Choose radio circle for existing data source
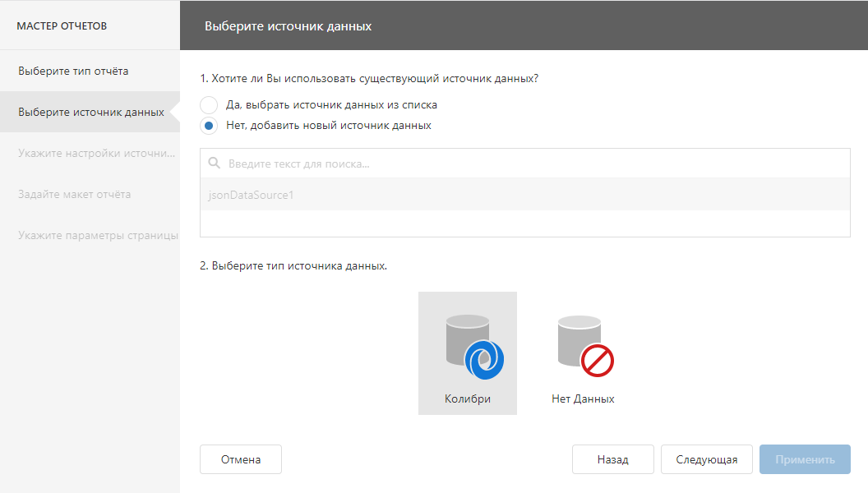 click(x=209, y=105)
